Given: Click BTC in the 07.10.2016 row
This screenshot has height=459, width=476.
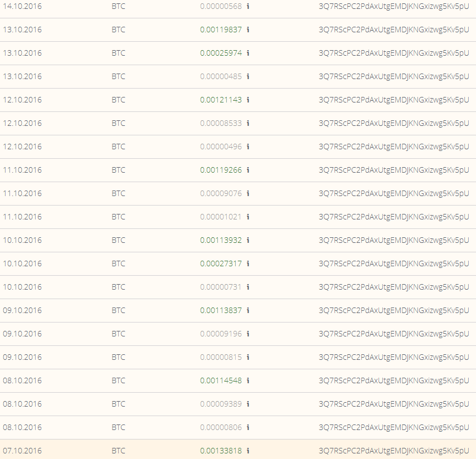Looking at the screenshot, I should click(118, 451).
